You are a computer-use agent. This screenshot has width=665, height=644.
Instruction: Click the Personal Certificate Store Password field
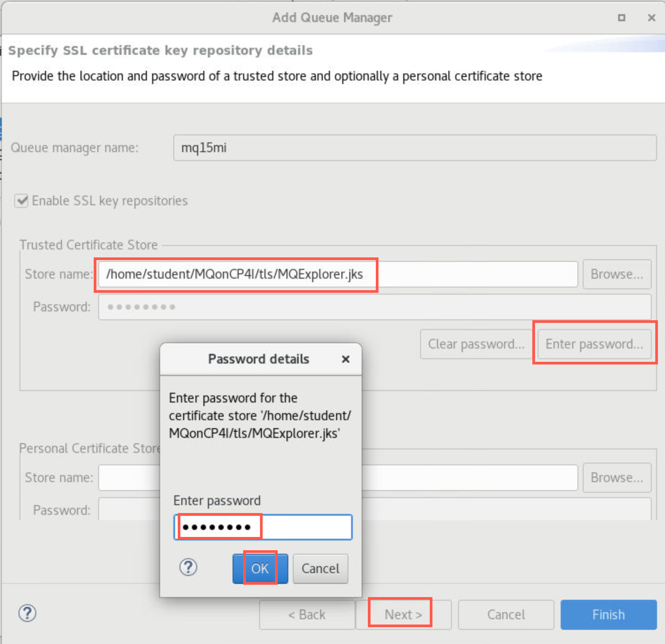(x=375, y=509)
